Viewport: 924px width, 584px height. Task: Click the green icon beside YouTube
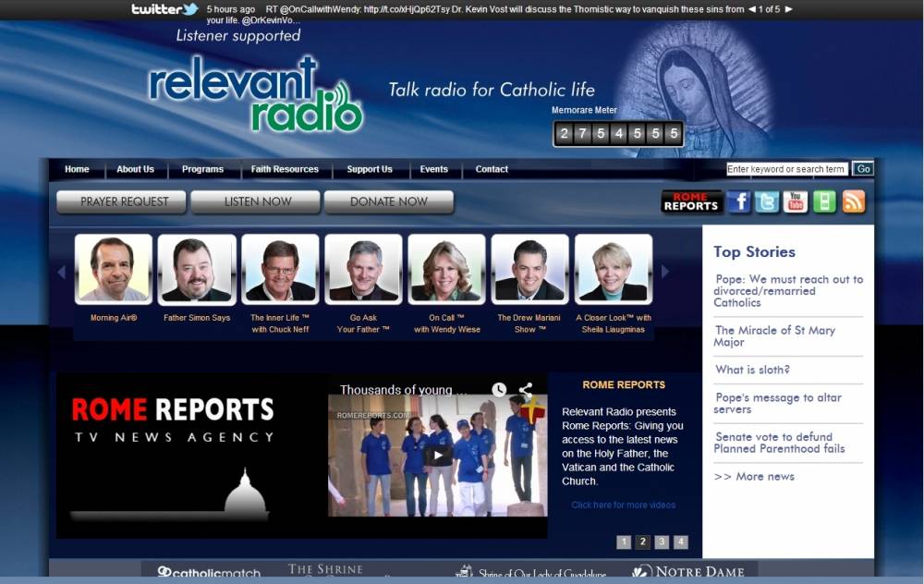824,201
